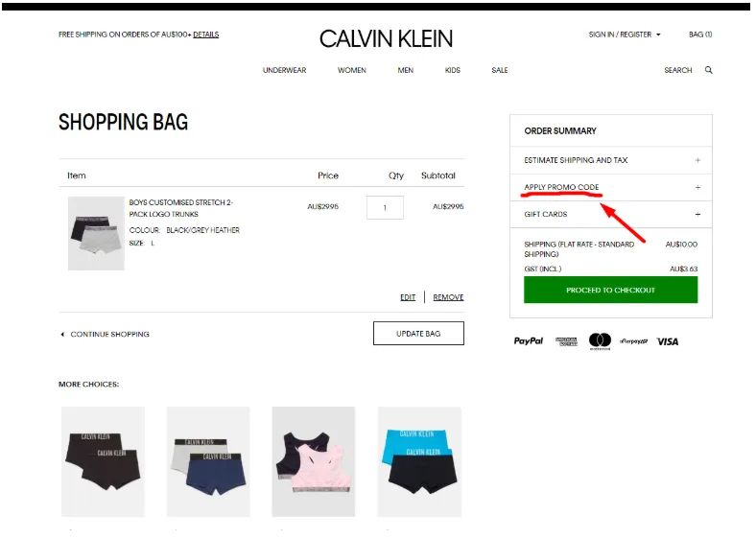Click Proceed to Checkout button
Screen dimensions: 756x538
[610, 290]
